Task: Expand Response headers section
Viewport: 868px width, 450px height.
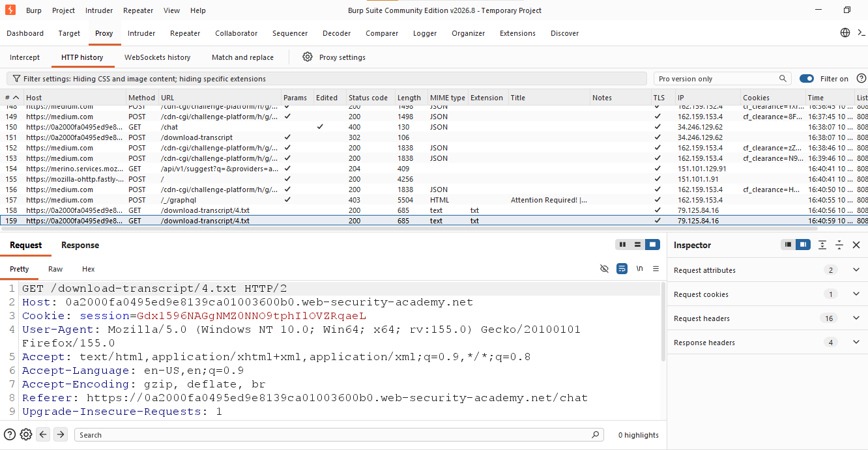Action: (x=856, y=343)
